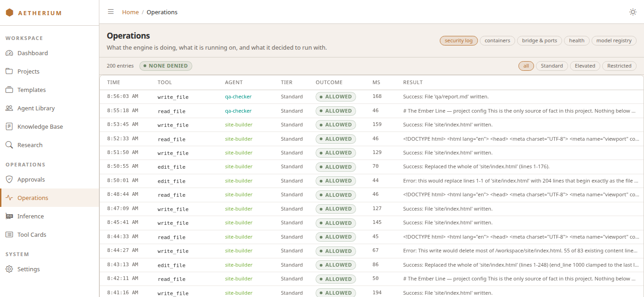This screenshot has width=644, height=297.
Task: Navigate to Knowledge Base
Action: pyautogui.click(x=49, y=126)
